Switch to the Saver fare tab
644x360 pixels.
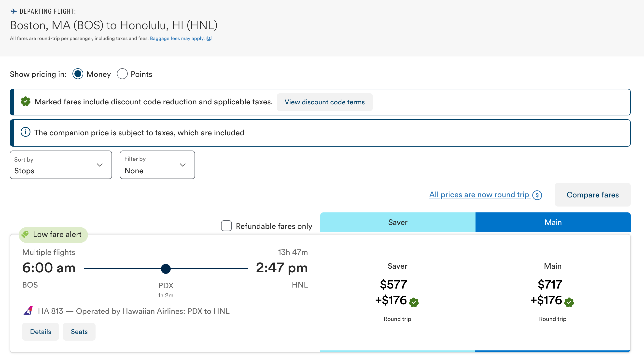398,222
